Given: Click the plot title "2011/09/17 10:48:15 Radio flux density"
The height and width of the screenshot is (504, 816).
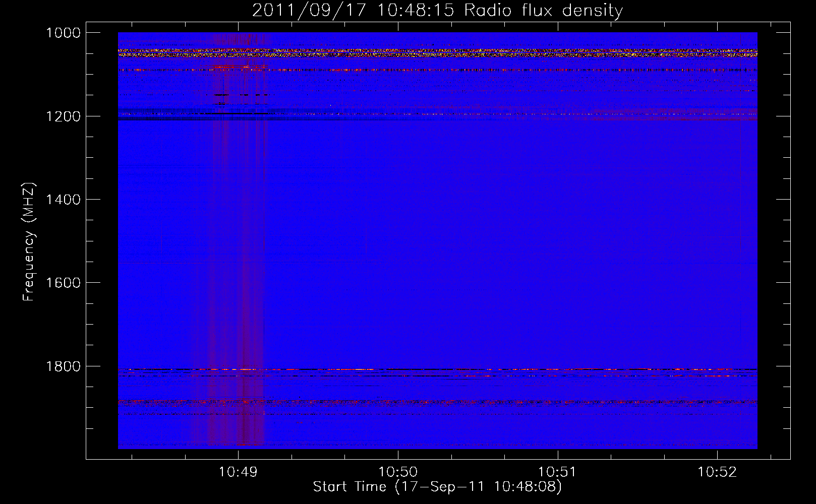Looking at the screenshot, I should click(437, 11).
